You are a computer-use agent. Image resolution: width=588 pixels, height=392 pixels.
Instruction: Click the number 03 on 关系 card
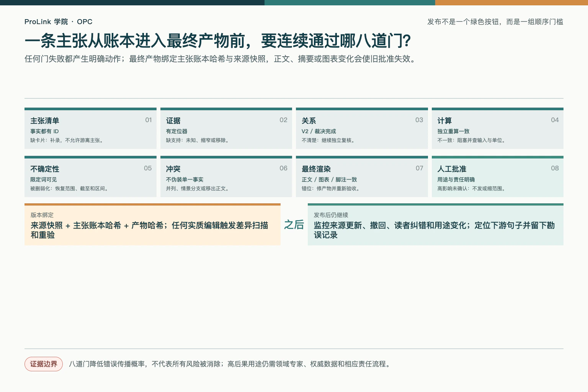pyautogui.click(x=419, y=120)
